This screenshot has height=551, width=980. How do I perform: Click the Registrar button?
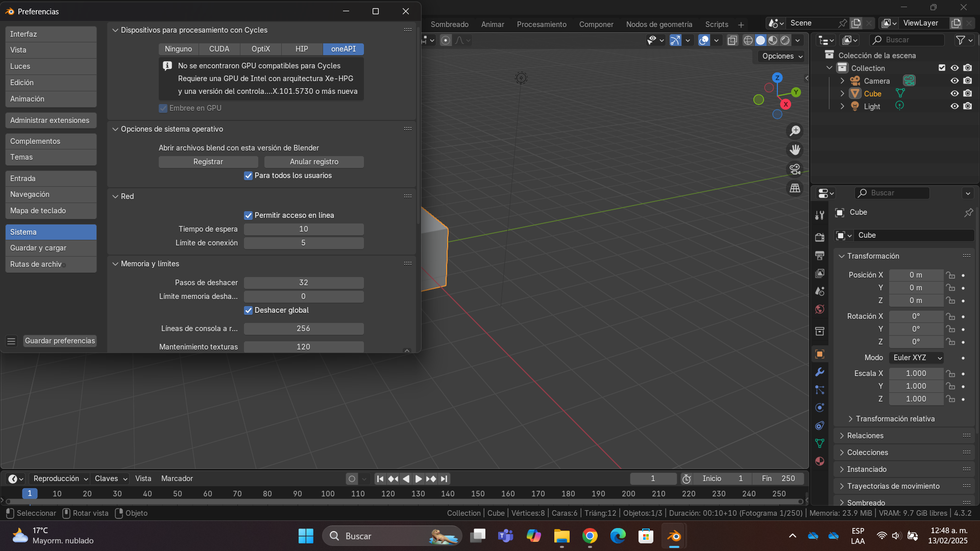[x=208, y=162]
